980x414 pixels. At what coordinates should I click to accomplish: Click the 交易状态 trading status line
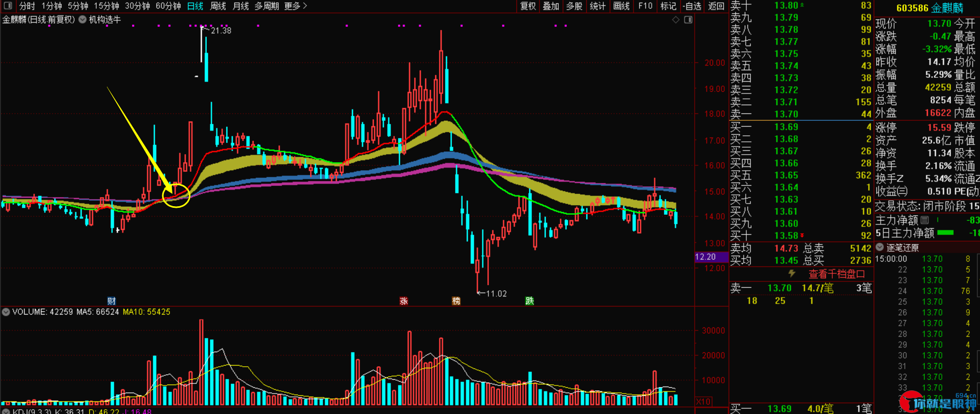tap(927, 206)
